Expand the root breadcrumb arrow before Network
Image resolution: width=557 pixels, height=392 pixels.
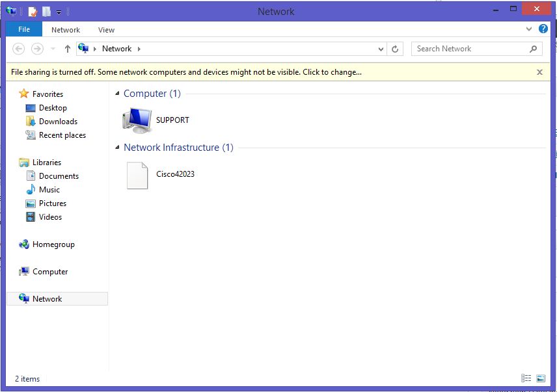(x=95, y=49)
